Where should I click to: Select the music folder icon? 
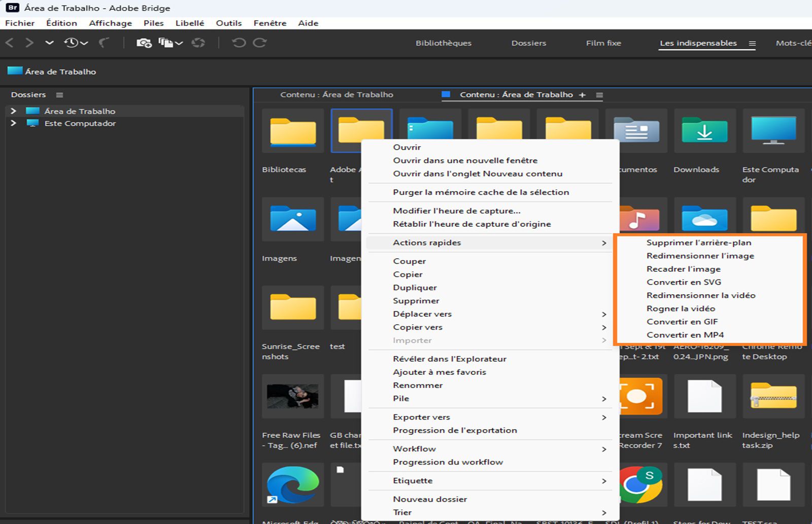(x=639, y=219)
